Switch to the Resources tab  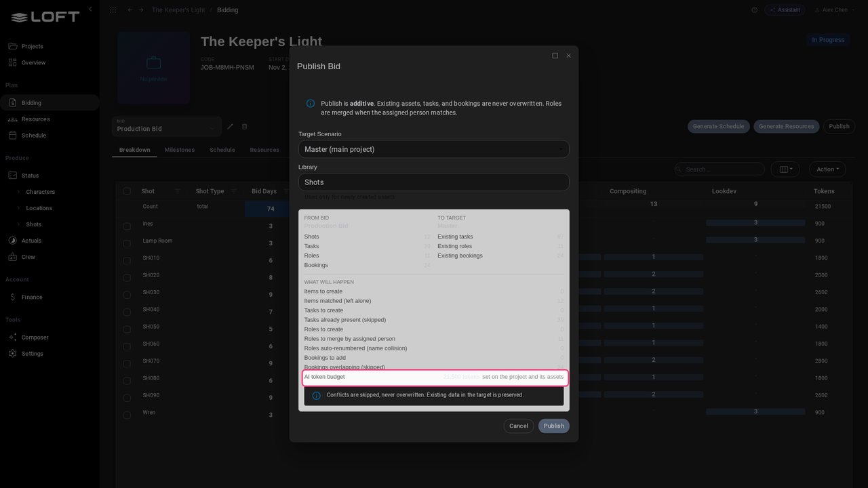pos(264,150)
